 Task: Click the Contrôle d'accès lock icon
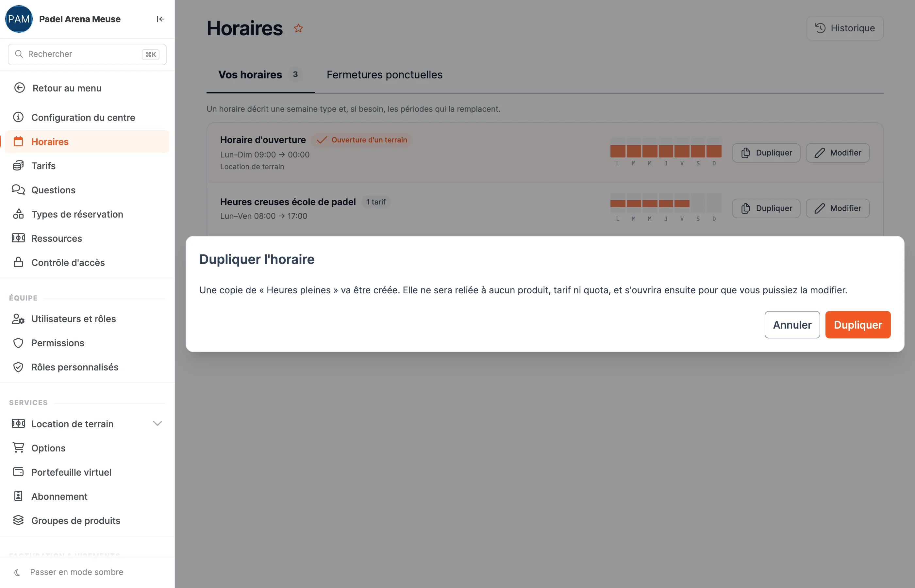pyautogui.click(x=18, y=262)
